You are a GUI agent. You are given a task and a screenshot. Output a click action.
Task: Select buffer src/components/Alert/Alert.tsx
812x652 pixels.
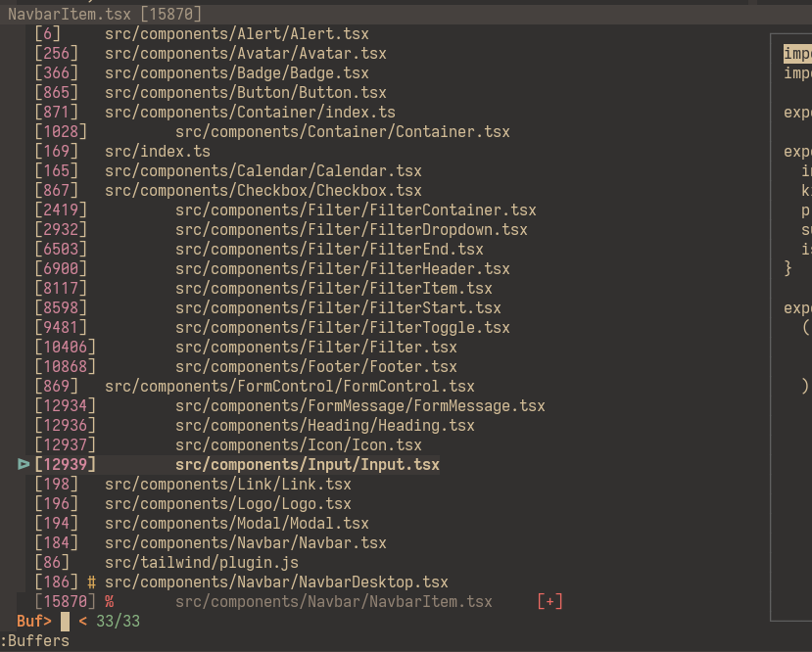point(237,34)
